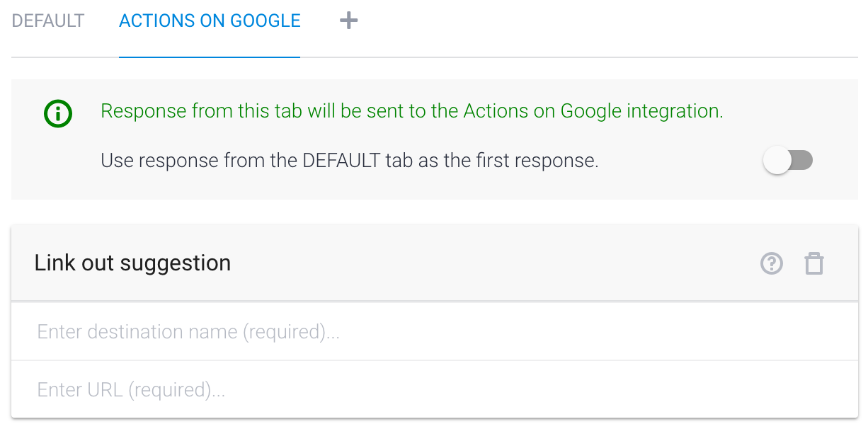Delete the Link out suggestion card
The height and width of the screenshot is (429, 868).
814,263
